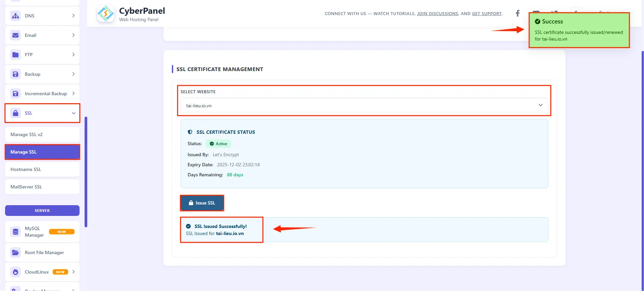This screenshot has height=291, width=644.
Task: Click the MySQL Manager database icon
Action: [x=15, y=232]
